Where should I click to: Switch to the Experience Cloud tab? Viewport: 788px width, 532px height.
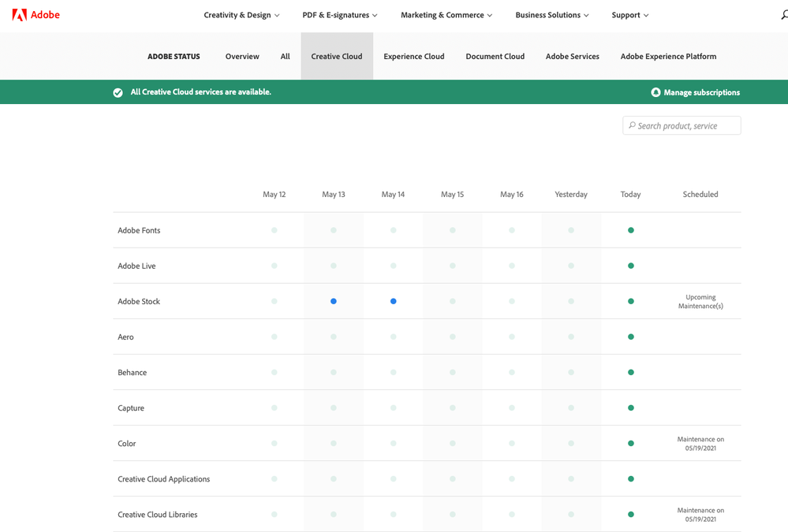[x=413, y=57]
